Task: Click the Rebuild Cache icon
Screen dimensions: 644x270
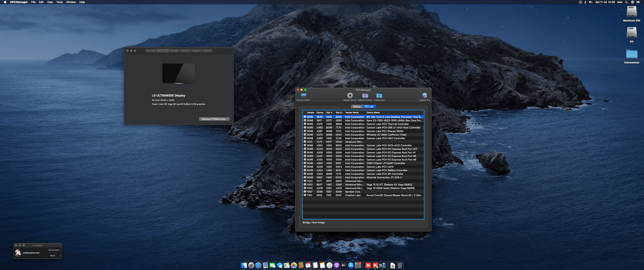Action: tap(365, 96)
